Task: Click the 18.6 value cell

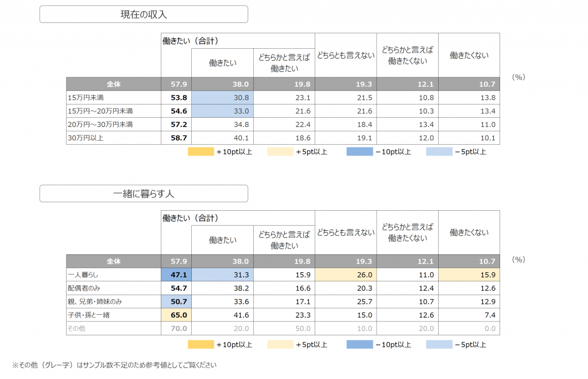Action: click(x=284, y=138)
